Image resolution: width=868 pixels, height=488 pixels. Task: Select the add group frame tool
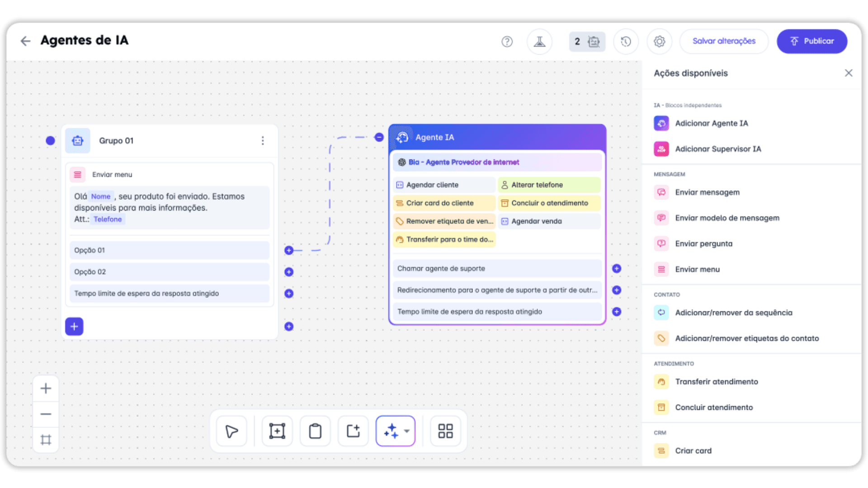point(277,431)
